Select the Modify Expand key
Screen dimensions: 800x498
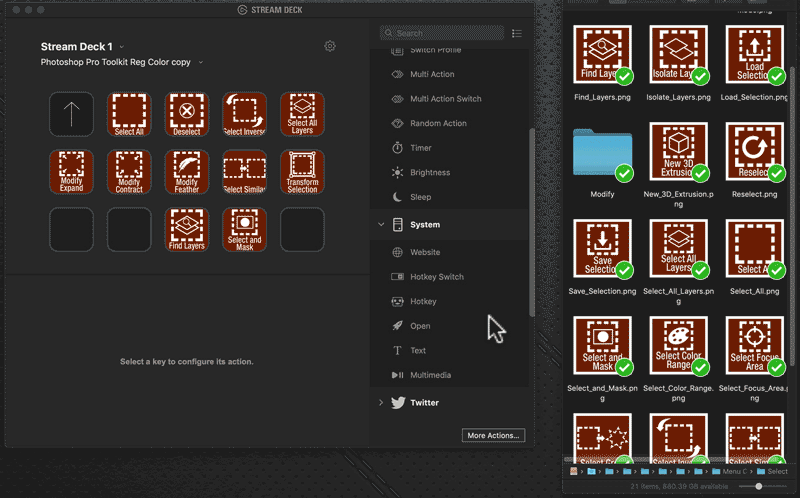71,172
